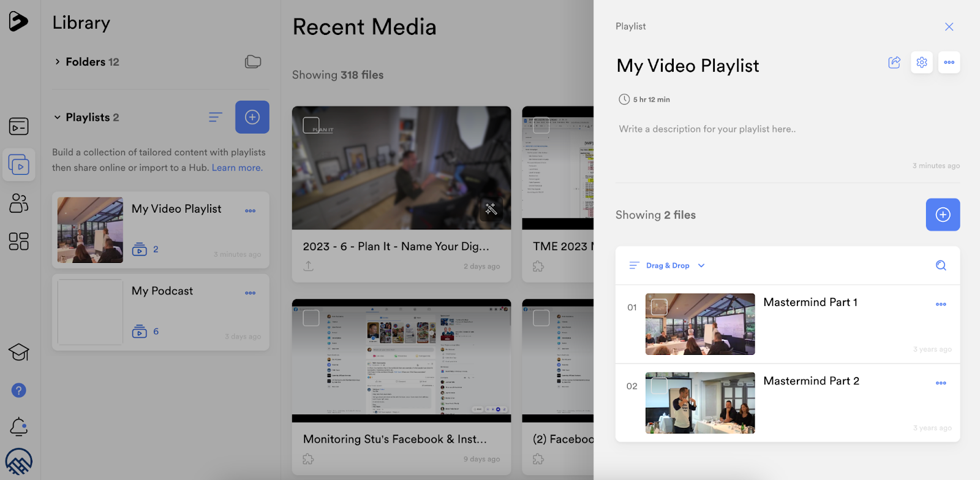
Task: Select checkbox on Mastermind Part 2 thumbnail
Action: tap(659, 386)
